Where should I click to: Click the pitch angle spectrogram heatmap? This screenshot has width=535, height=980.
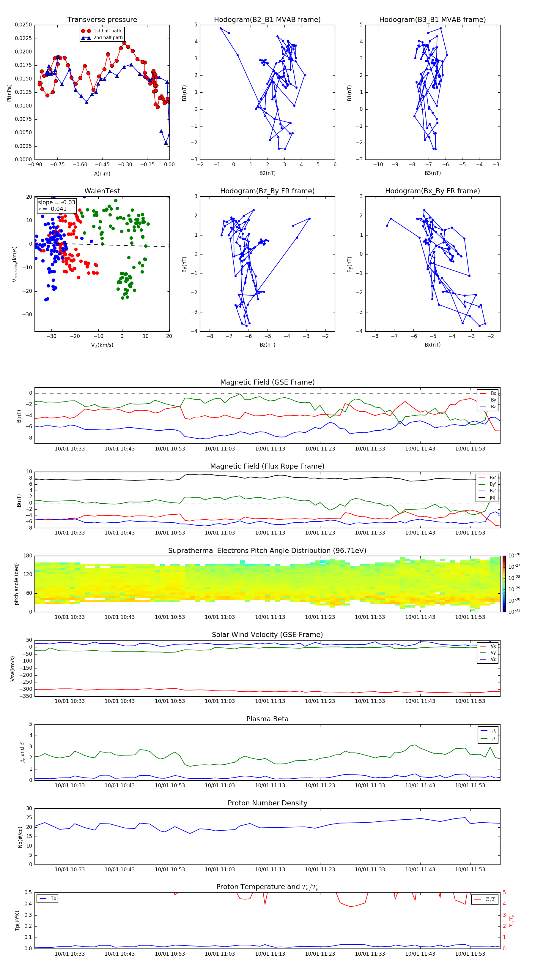click(x=267, y=584)
